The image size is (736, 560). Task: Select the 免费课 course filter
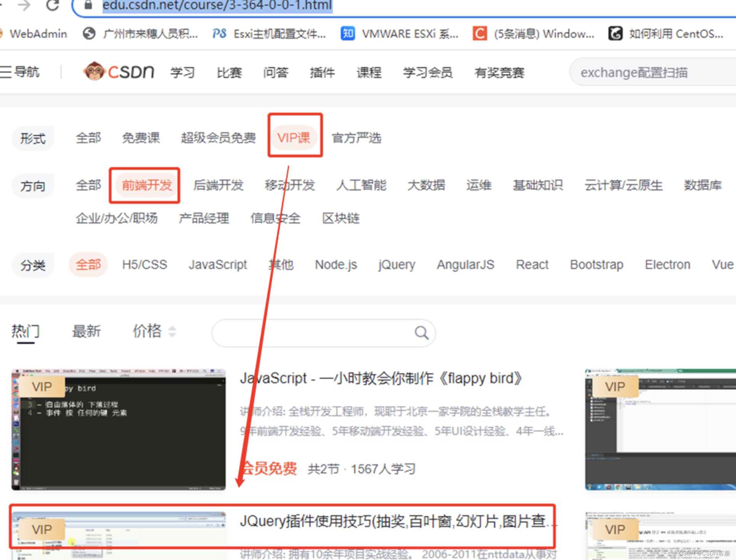click(x=141, y=138)
